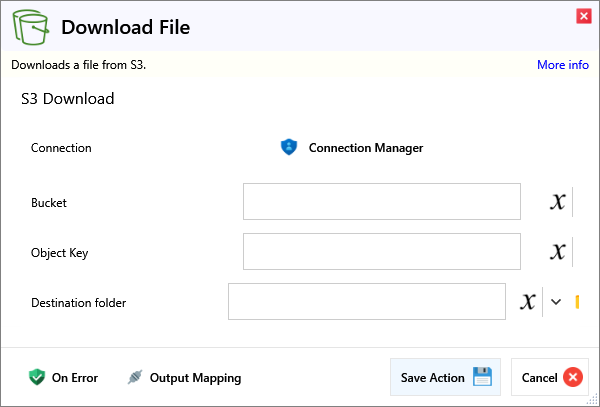
Task: Open the Connection Manager shield icon
Action: (x=289, y=148)
